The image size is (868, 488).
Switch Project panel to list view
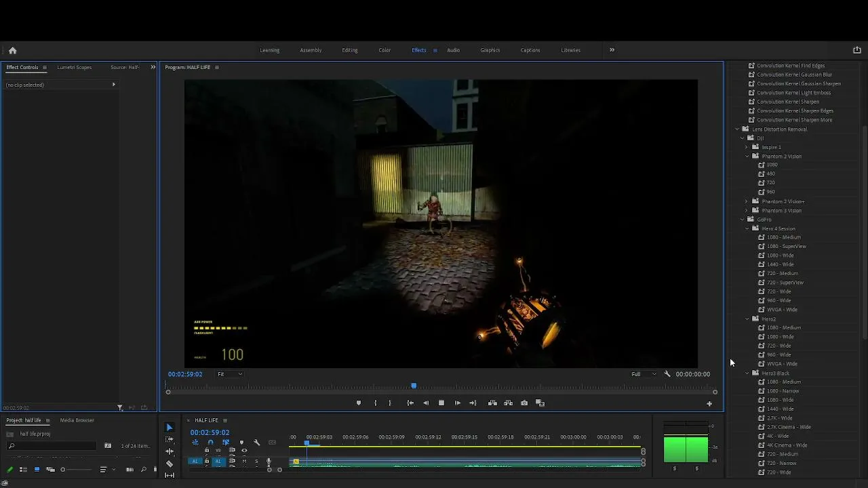pyautogui.click(x=23, y=470)
